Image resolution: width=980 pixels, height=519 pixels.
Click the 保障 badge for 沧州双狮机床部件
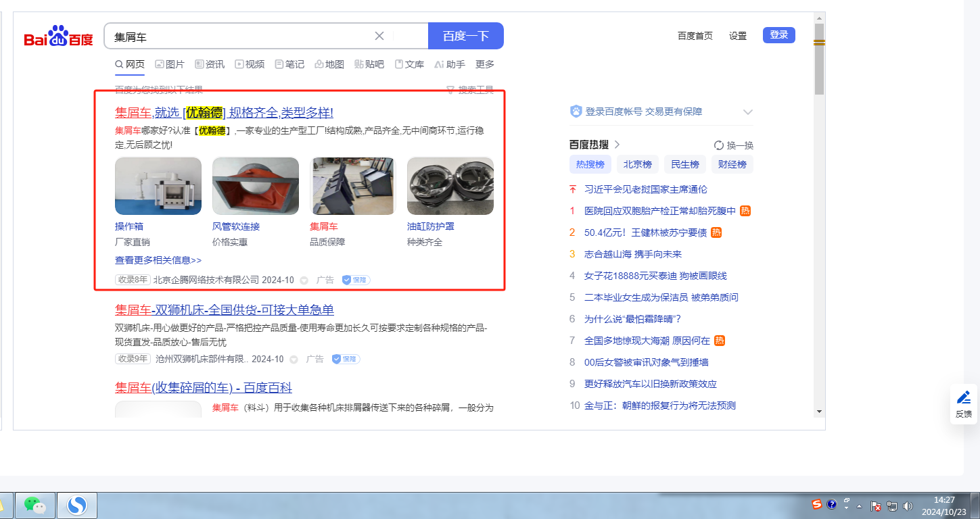(346, 360)
